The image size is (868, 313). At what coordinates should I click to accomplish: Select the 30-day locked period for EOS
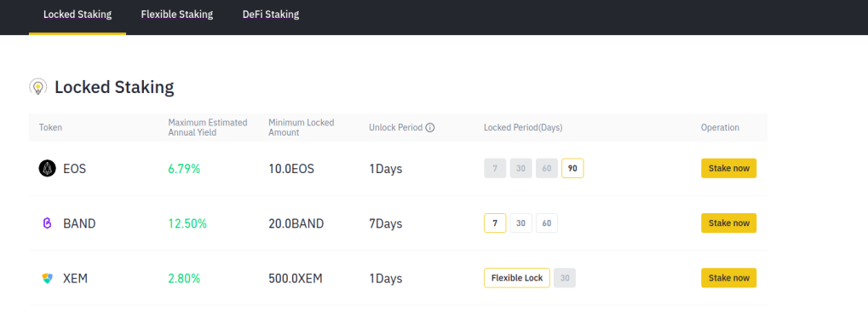tap(521, 168)
